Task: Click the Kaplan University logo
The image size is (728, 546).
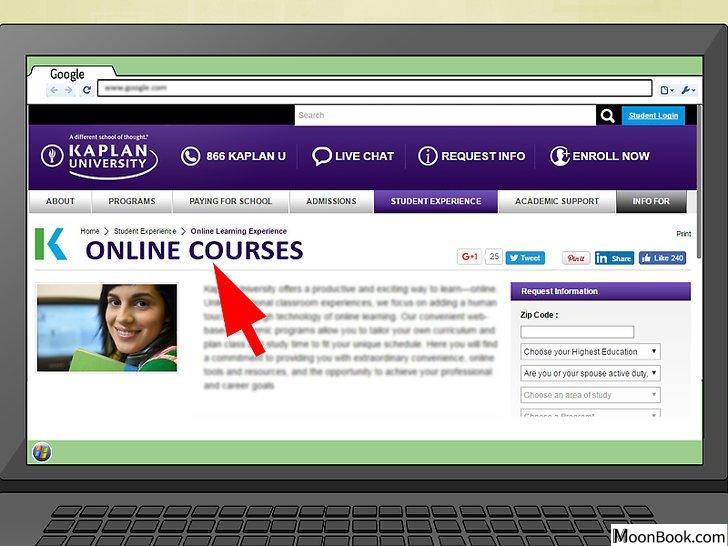Action: pos(100,156)
